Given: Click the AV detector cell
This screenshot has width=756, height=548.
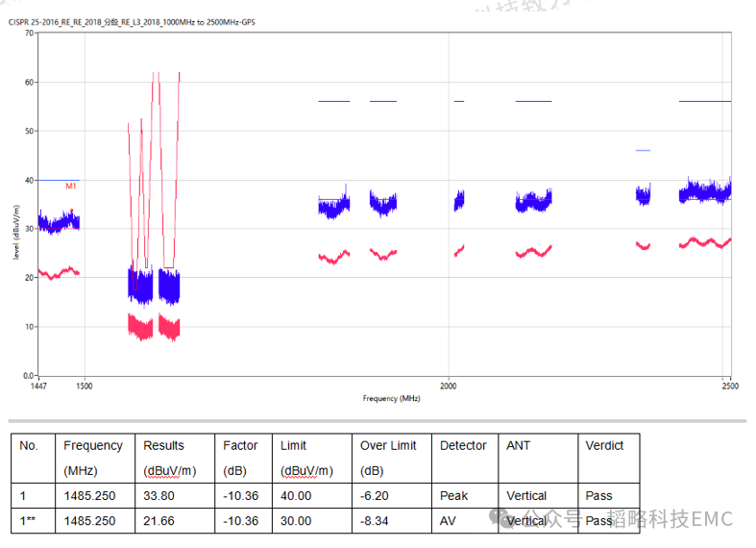Looking at the screenshot, I should pyautogui.click(x=448, y=520).
